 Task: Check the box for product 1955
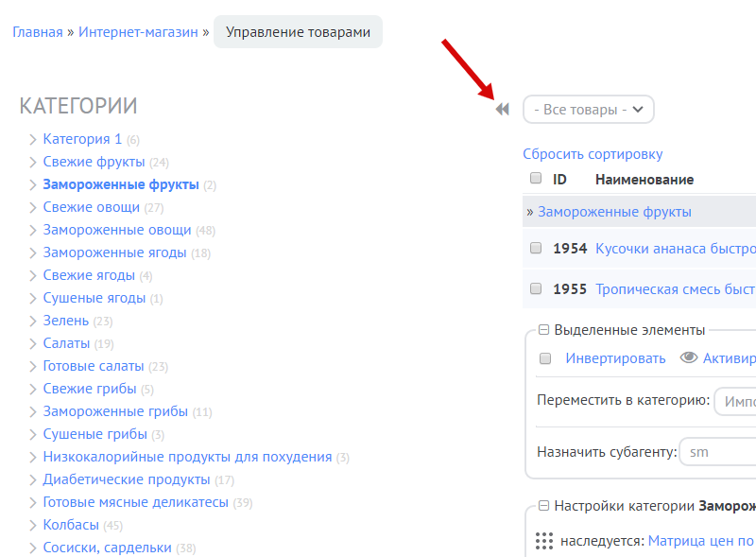click(x=536, y=289)
